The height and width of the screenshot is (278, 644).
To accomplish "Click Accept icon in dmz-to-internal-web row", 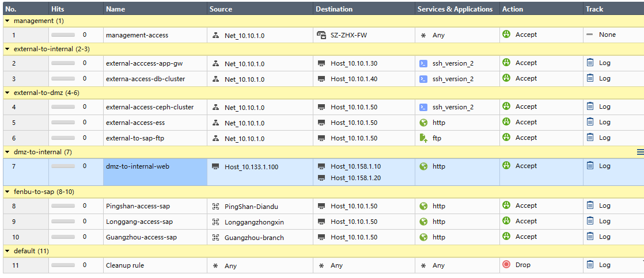I will point(506,166).
